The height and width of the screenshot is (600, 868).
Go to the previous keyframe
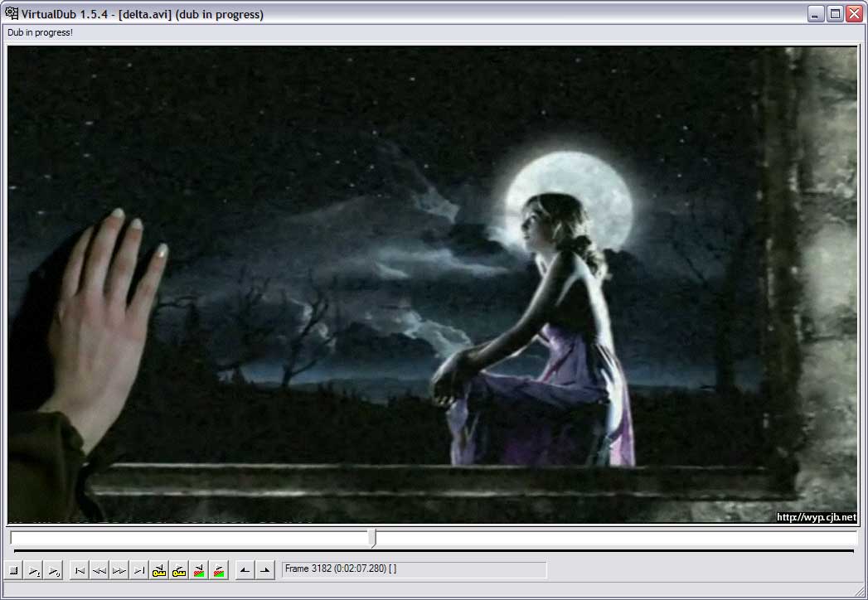click(x=159, y=570)
